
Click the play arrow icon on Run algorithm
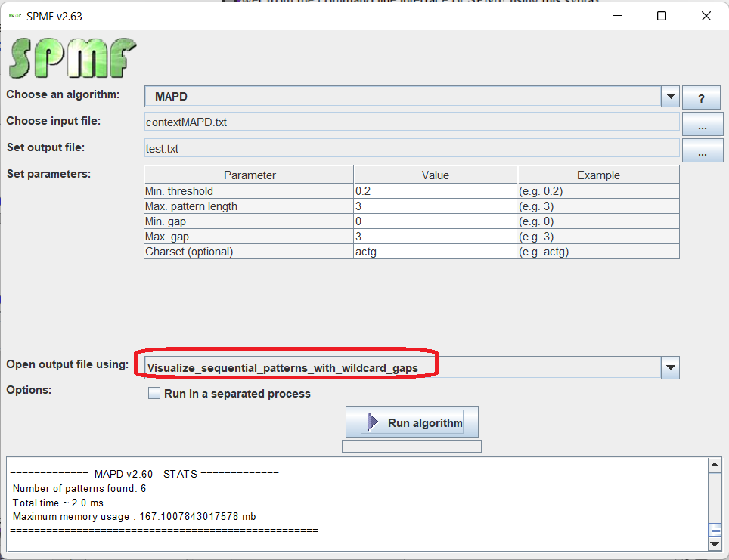click(373, 422)
